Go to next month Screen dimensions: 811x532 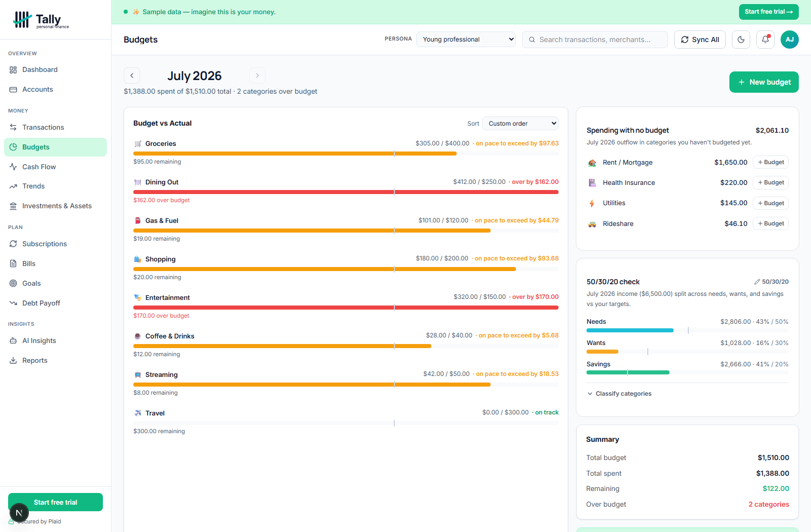(257, 75)
